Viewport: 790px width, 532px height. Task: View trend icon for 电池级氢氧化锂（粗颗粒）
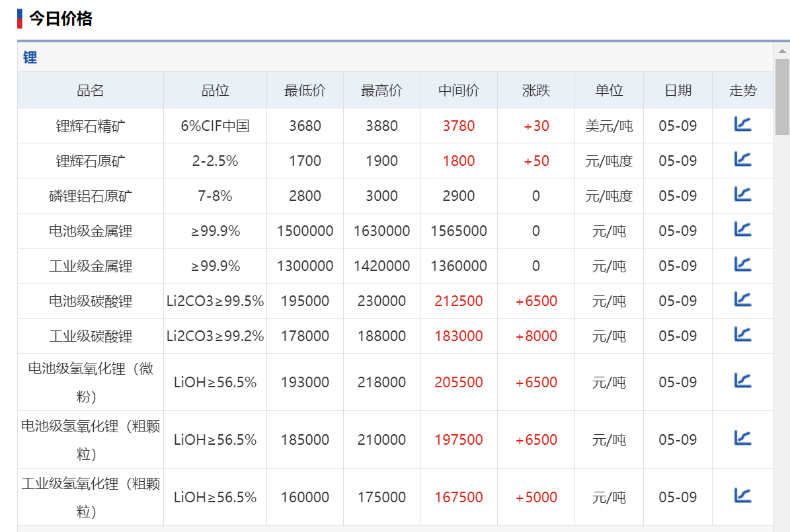(x=742, y=438)
